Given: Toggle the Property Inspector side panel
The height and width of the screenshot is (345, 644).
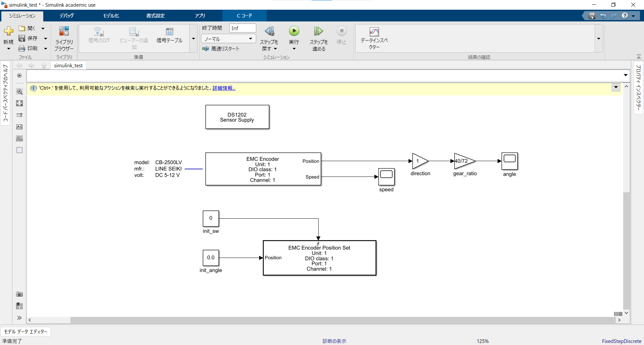Looking at the screenshot, I should (638, 87).
